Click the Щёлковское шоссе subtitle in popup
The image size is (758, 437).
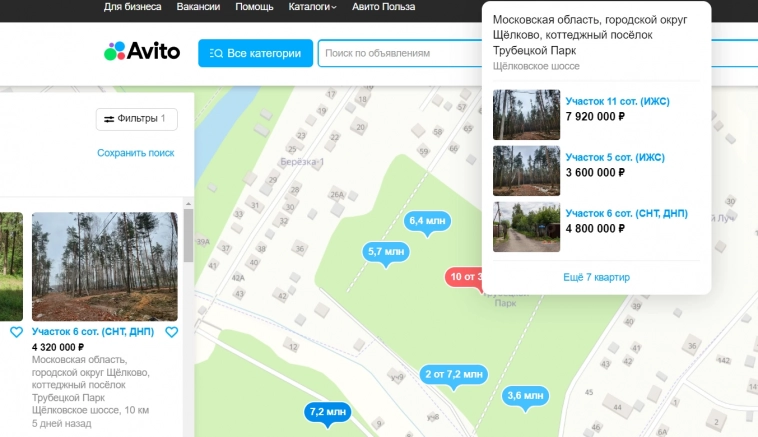(x=536, y=66)
